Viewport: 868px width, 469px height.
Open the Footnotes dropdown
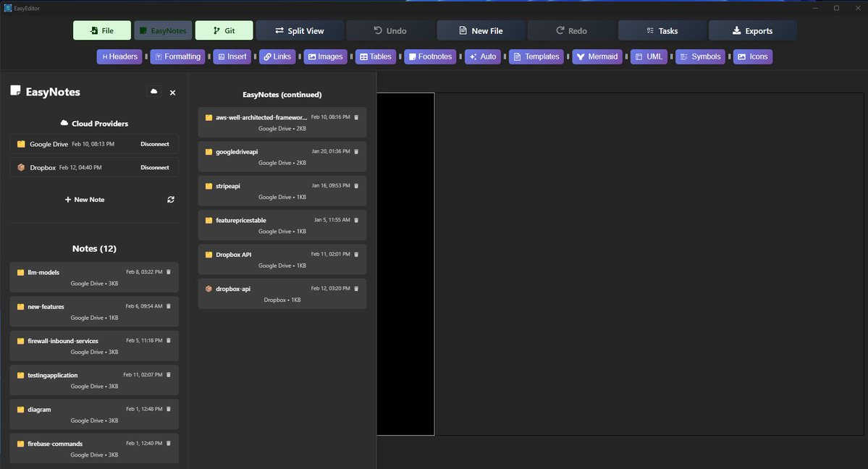pyautogui.click(x=430, y=56)
